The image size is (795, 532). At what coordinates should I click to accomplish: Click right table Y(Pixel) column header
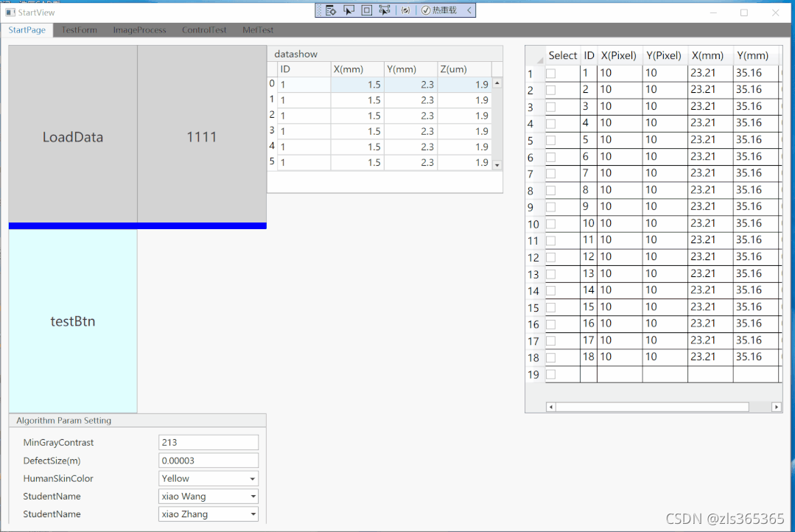(665, 56)
